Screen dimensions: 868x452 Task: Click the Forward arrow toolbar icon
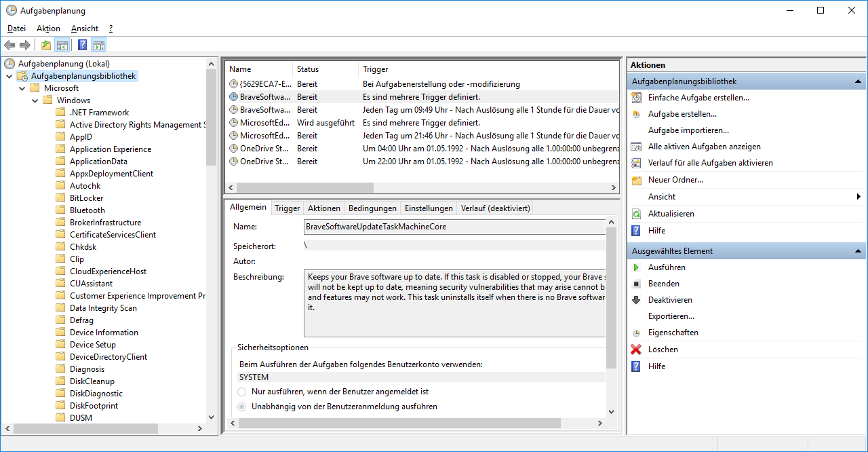[25, 45]
